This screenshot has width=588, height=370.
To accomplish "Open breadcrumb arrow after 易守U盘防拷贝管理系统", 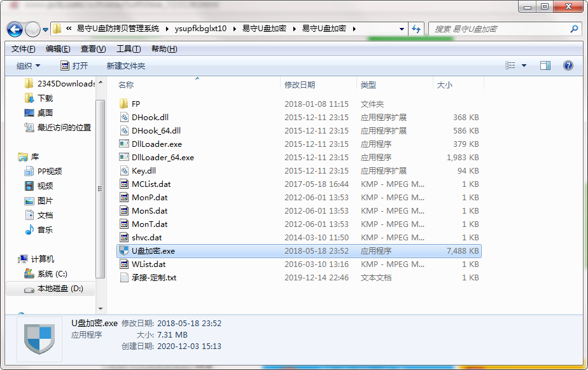I will pos(167,29).
